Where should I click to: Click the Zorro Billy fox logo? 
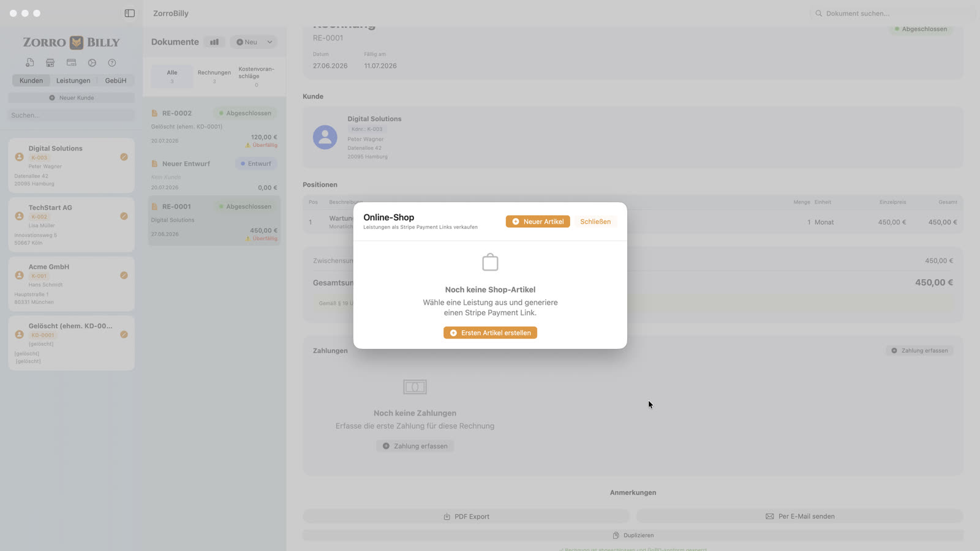(77, 42)
